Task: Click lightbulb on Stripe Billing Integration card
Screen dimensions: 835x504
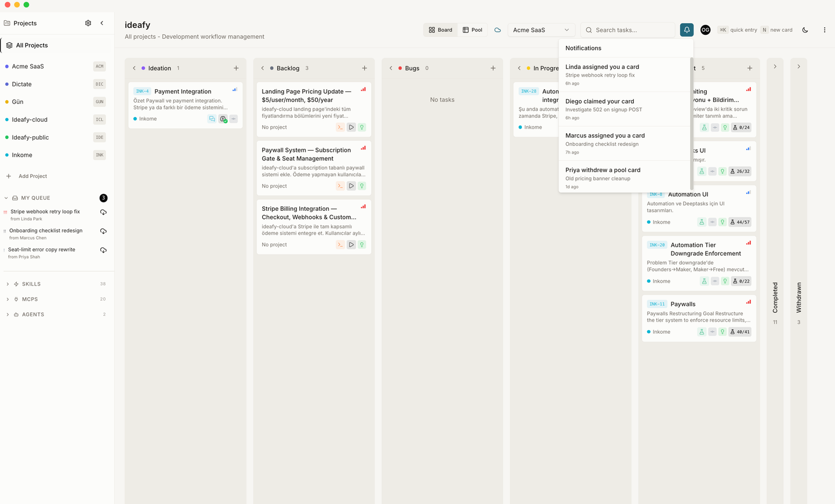Action: [362, 245]
